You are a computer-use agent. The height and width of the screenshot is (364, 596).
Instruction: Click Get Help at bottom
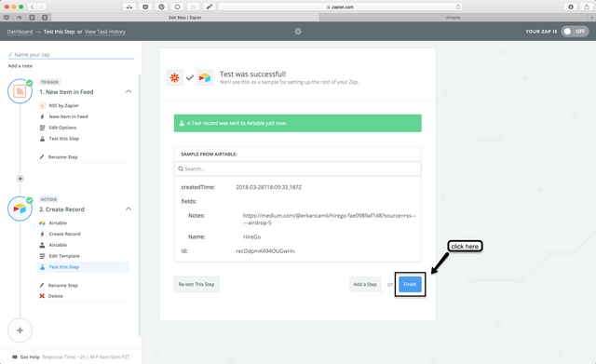click(30, 357)
